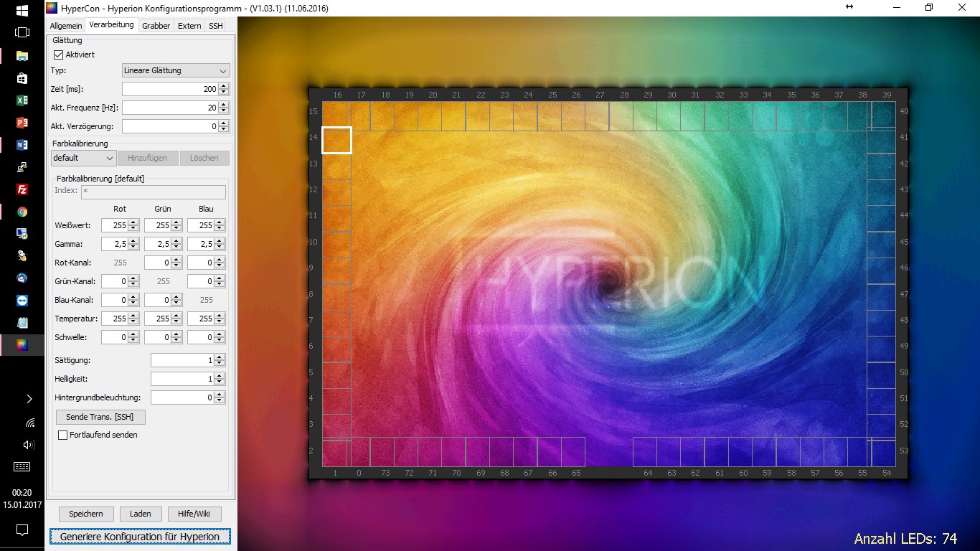Viewport: 980px width, 551px height.
Task: Select the highlighted LED 14 region
Action: point(336,140)
